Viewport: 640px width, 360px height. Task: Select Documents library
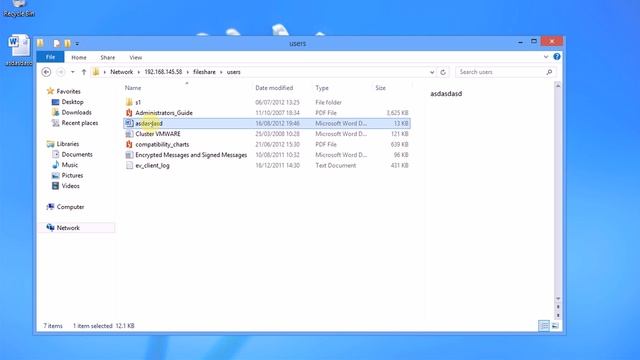77,155
